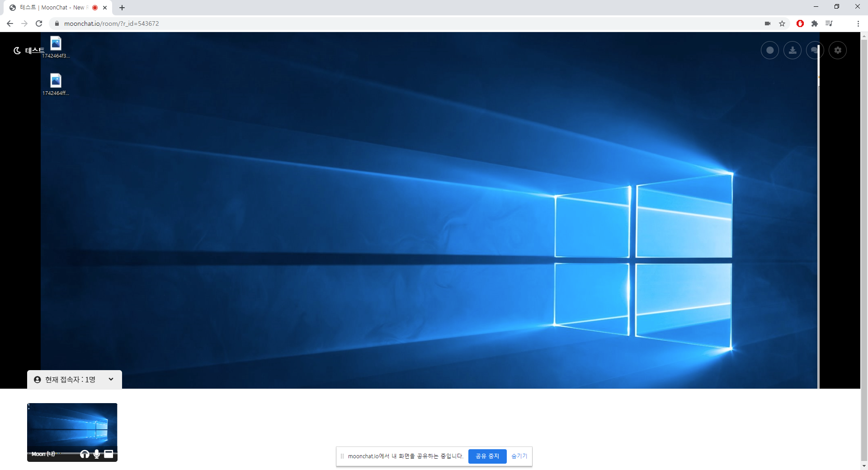Reload the MoonChat page
Image resolution: width=868 pixels, height=470 pixels.
(x=39, y=23)
